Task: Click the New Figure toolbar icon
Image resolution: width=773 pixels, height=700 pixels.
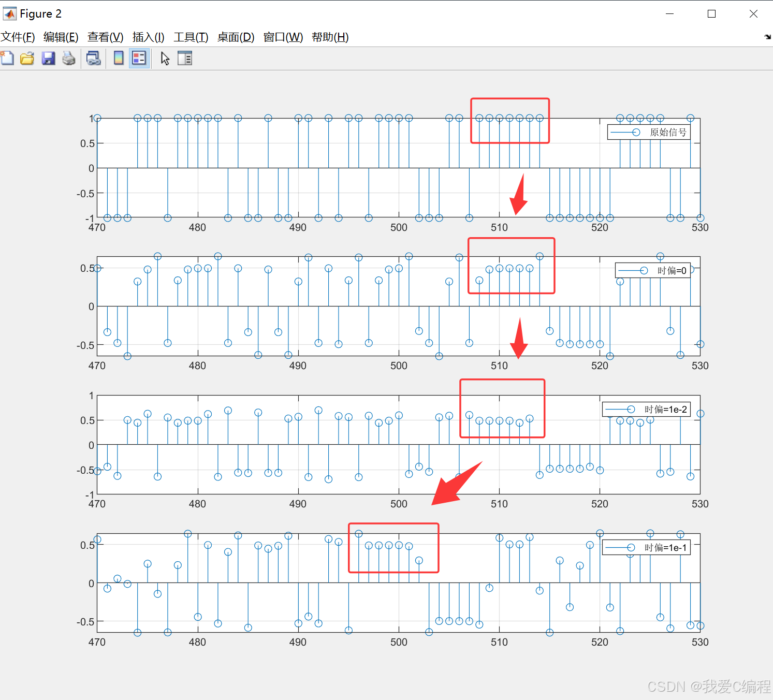Action: pyautogui.click(x=7, y=58)
